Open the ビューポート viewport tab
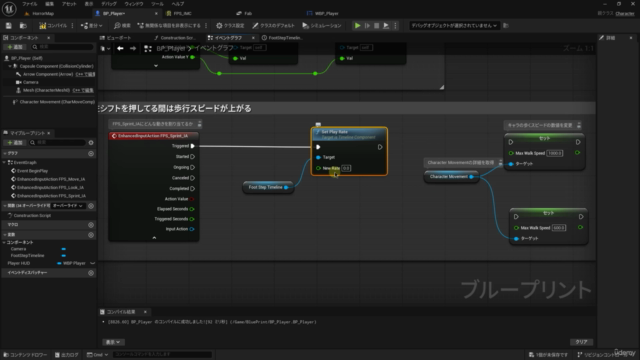The width and height of the screenshot is (640, 360). click(x=116, y=38)
